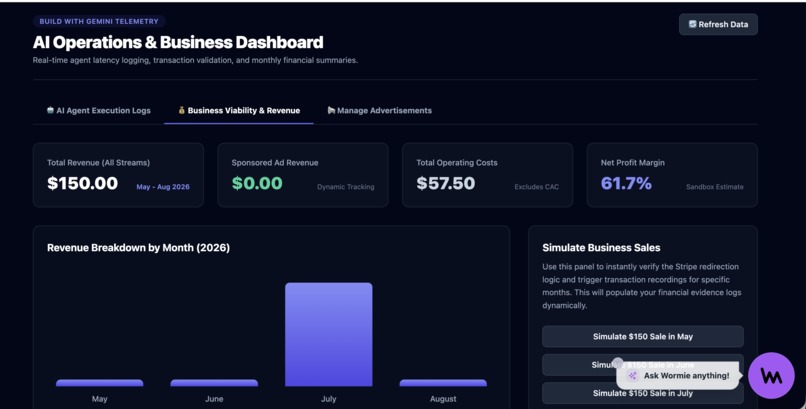The height and width of the screenshot is (409, 806).
Task: Click the July revenue bar
Action: 329,334
